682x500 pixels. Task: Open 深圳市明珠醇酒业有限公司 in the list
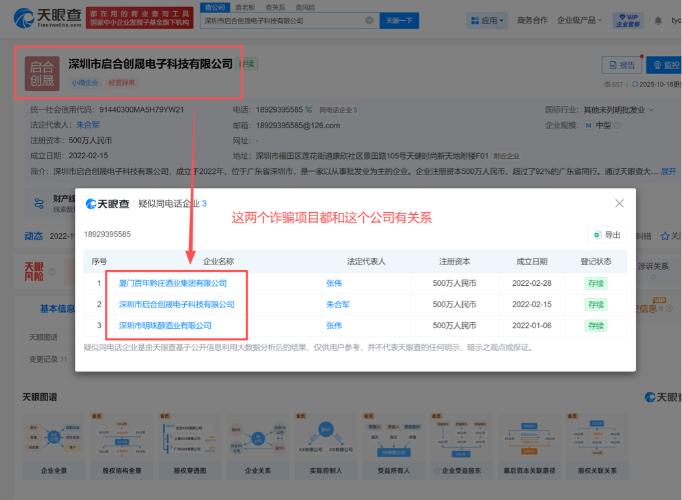(x=165, y=325)
